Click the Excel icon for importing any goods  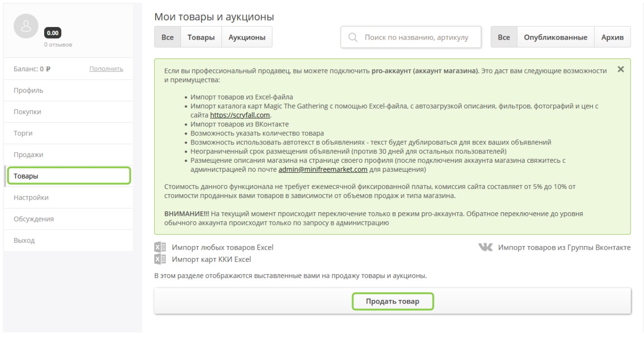pyautogui.click(x=160, y=247)
